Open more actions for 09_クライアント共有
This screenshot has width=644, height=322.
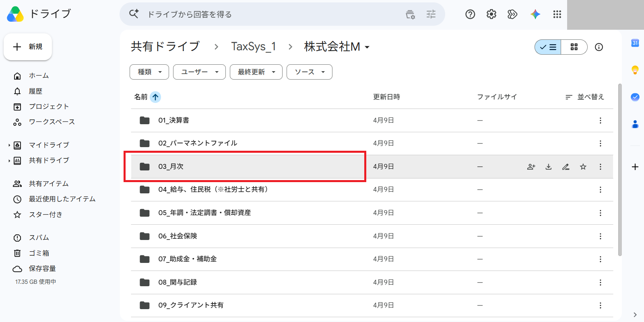click(x=601, y=306)
